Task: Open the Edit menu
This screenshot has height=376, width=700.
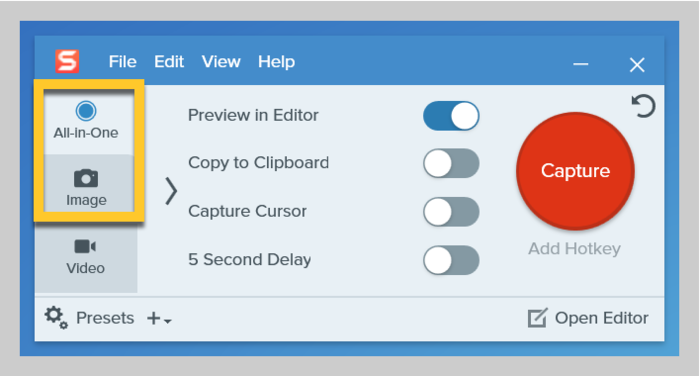Action: (x=169, y=62)
